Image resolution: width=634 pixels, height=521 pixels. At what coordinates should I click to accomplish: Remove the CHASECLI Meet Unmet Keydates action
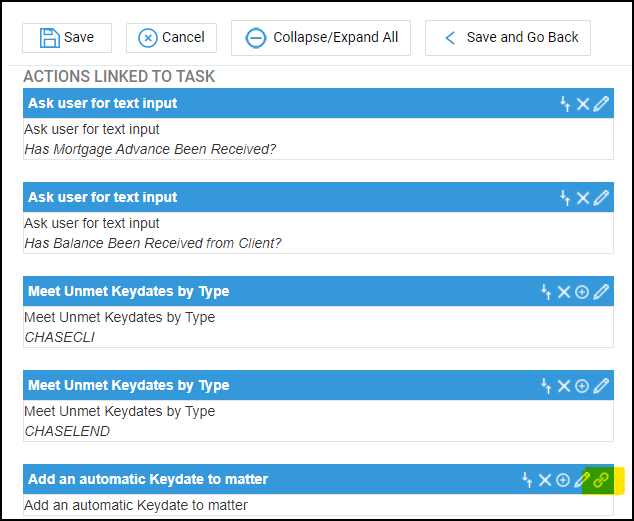564,292
